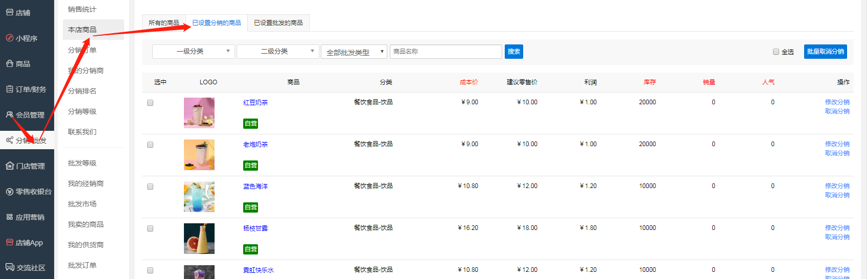
Task: Open the 交流社区 sidebar section
Action: point(27,268)
